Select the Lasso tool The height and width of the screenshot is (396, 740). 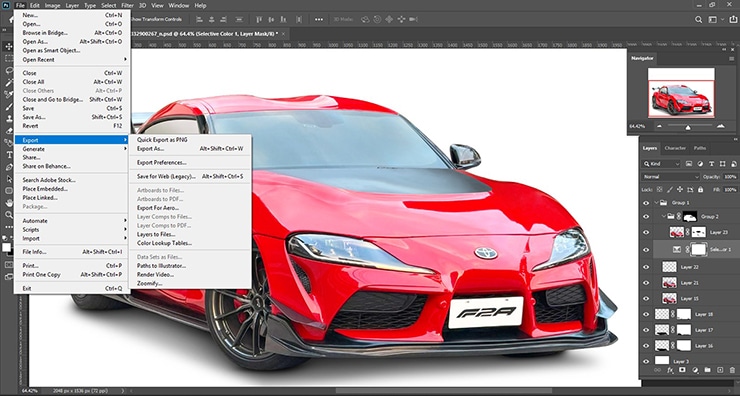[x=8, y=71]
